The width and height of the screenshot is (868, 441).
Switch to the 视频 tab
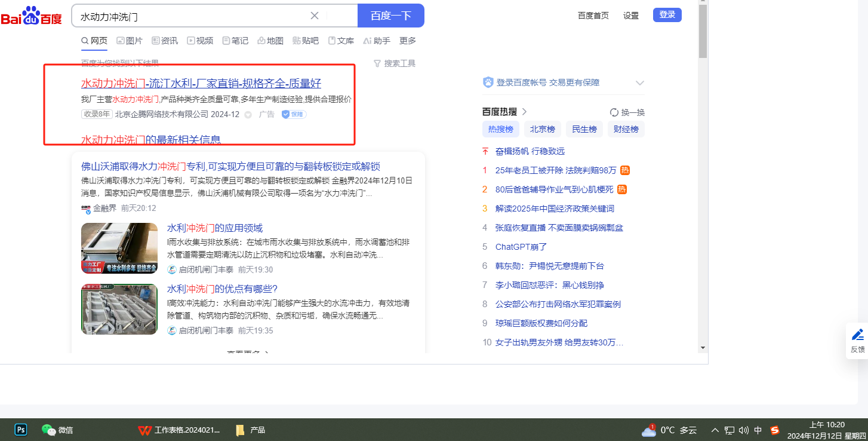point(200,41)
